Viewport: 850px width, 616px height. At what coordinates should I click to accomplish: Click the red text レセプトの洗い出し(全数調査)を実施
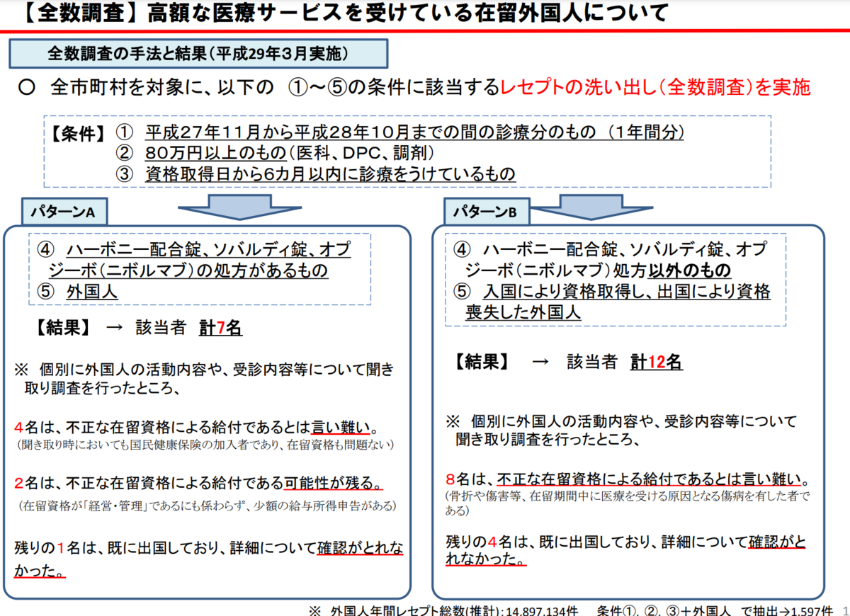655,88
